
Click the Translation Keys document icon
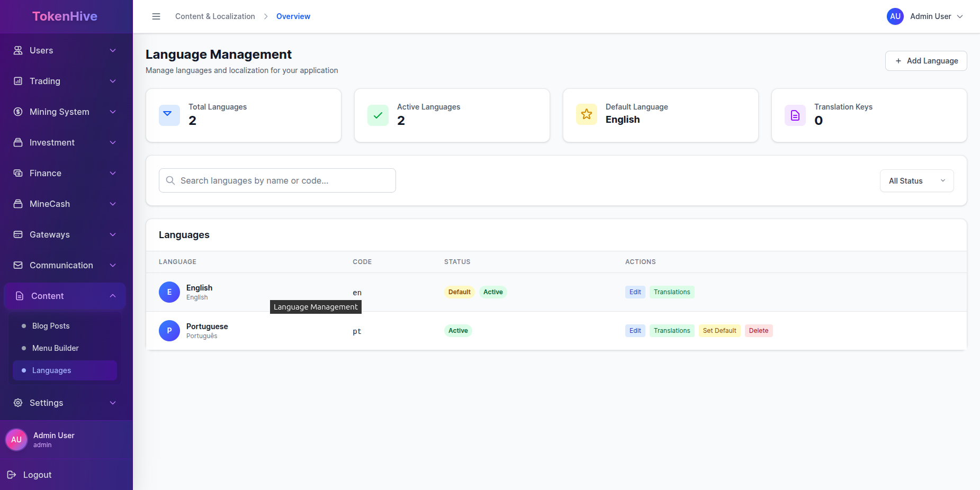(x=795, y=115)
